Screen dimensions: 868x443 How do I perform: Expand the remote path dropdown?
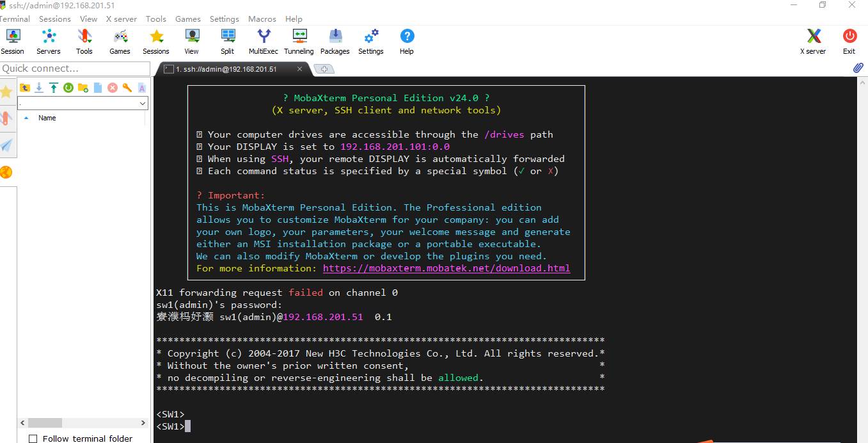143,103
